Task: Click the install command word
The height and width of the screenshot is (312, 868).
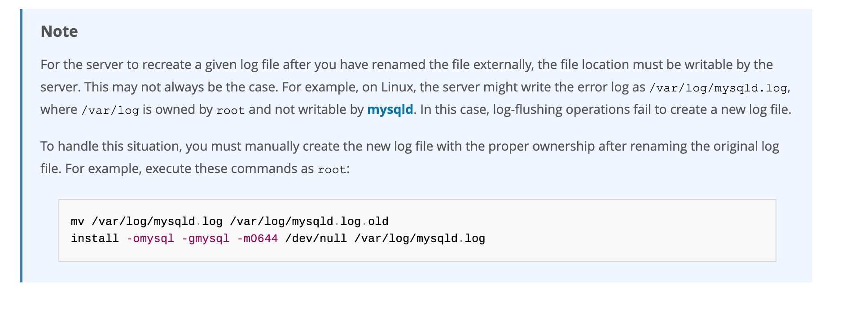Action: (x=95, y=238)
